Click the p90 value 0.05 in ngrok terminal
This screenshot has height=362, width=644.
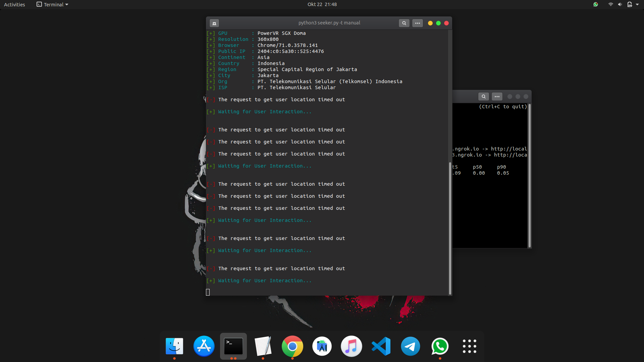click(503, 173)
